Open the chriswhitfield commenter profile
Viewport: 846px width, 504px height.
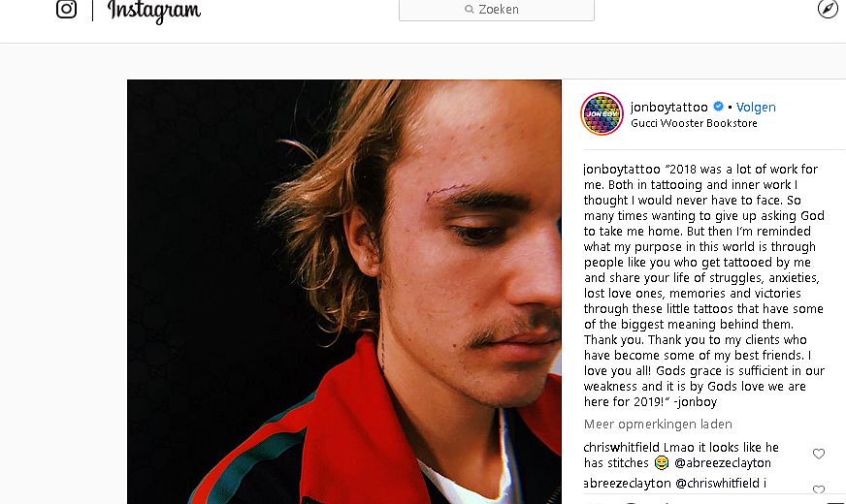click(x=622, y=448)
